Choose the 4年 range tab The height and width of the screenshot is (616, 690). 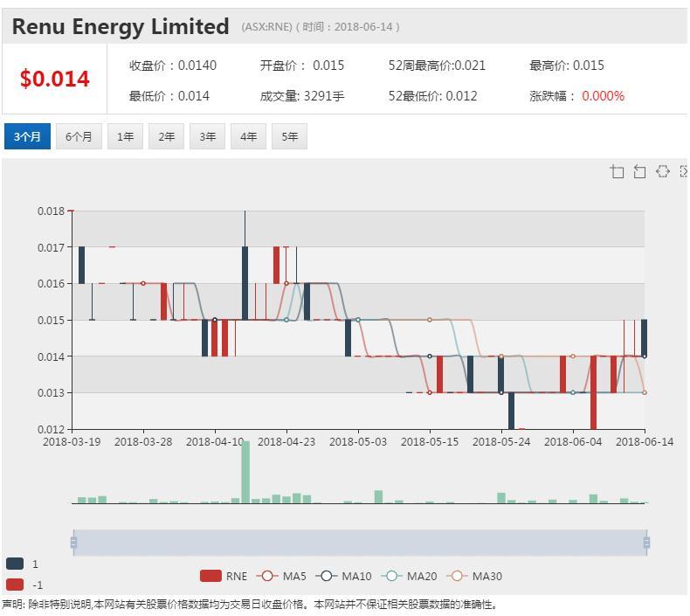248,136
